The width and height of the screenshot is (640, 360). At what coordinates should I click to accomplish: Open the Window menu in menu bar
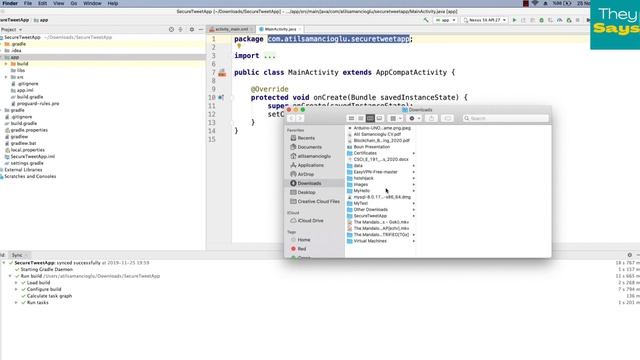[92, 3]
